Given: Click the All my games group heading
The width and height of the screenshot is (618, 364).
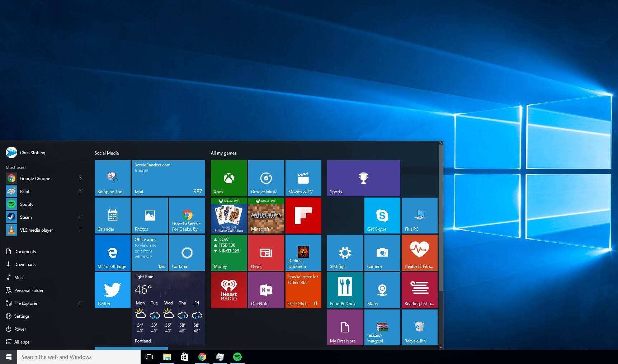Looking at the screenshot, I should point(223,153).
